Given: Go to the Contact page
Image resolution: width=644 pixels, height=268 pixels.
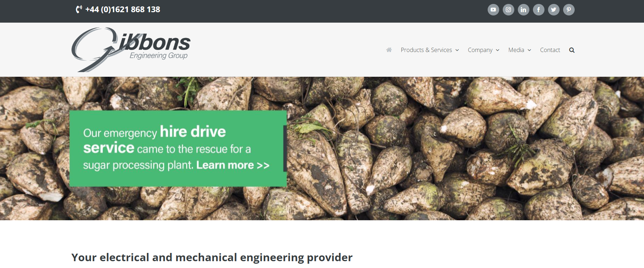Looking at the screenshot, I should pos(550,50).
